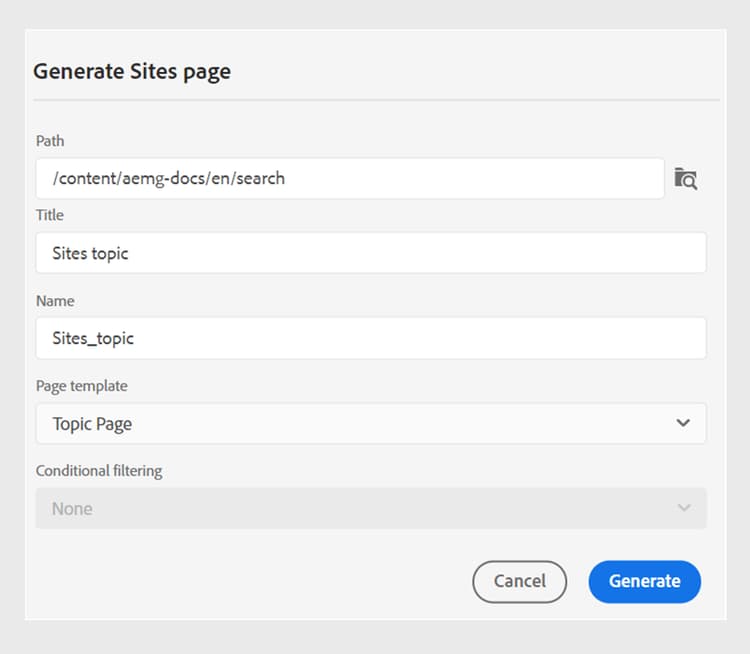Click the chevron on Conditional filtering
This screenshot has width=750, height=654.
(683, 508)
